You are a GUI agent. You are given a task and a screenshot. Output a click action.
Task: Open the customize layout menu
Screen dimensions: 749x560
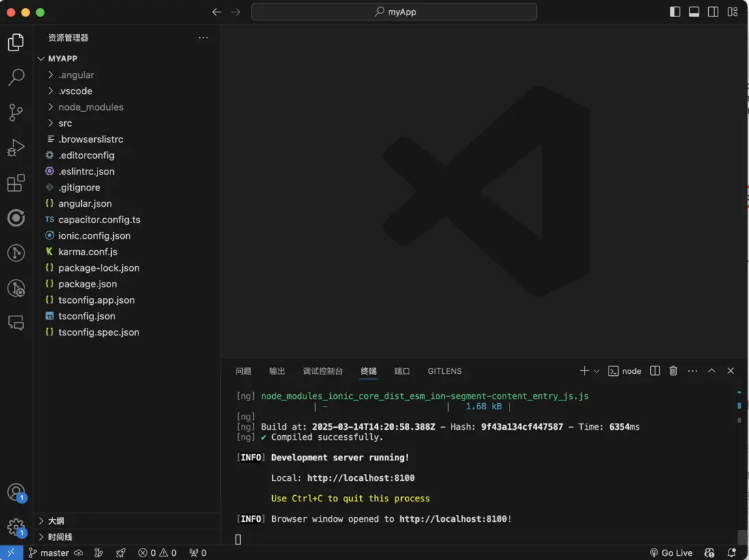[x=732, y=12]
